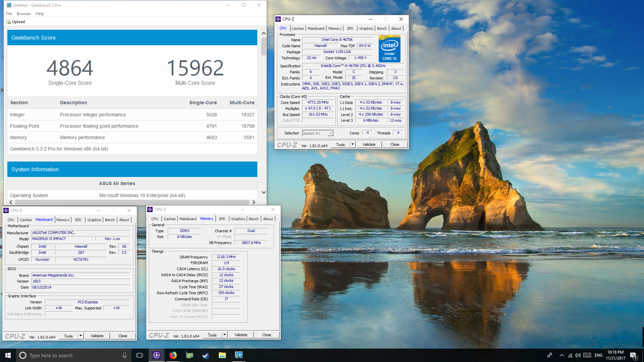Screen dimensions: 644x362
Task: Open About tab in top-right CPU-Z window
Action: pyautogui.click(x=396, y=28)
